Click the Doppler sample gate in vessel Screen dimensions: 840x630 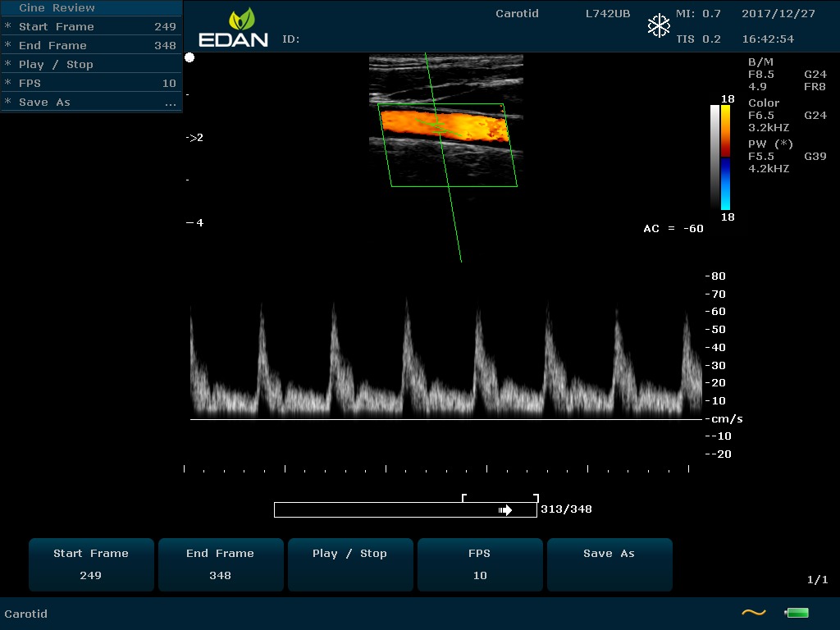(x=439, y=127)
